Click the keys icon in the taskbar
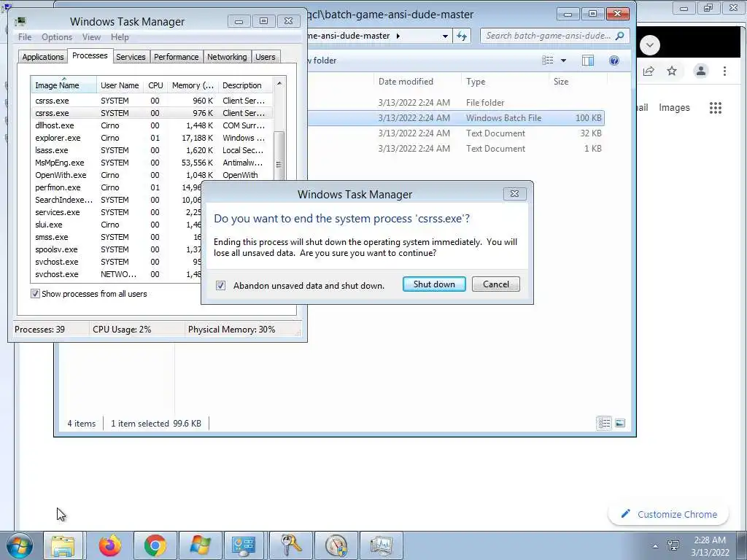Image resolution: width=747 pixels, height=560 pixels. click(x=291, y=545)
